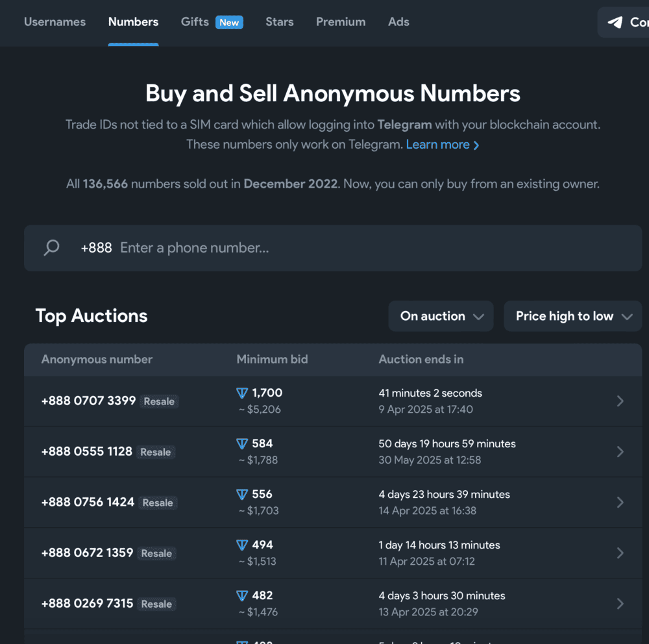Click "50 days 19 hours 59 minutes" countdown

click(x=447, y=443)
